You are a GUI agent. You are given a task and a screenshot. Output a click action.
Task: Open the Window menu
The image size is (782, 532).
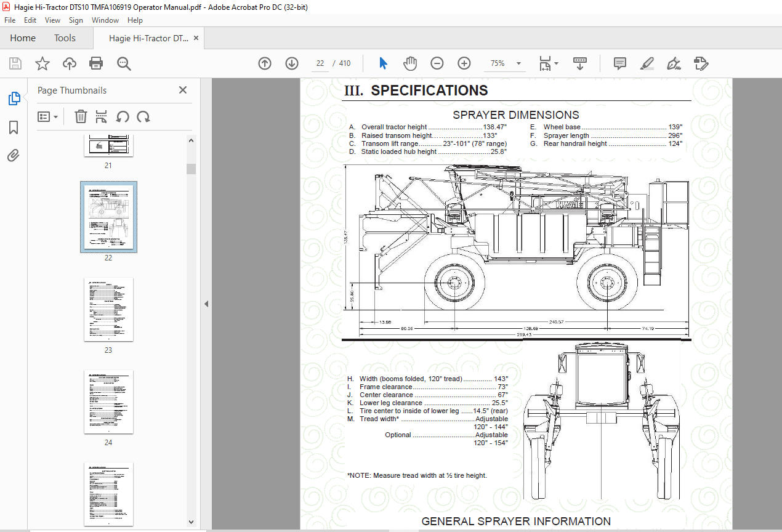coord(105,20)
